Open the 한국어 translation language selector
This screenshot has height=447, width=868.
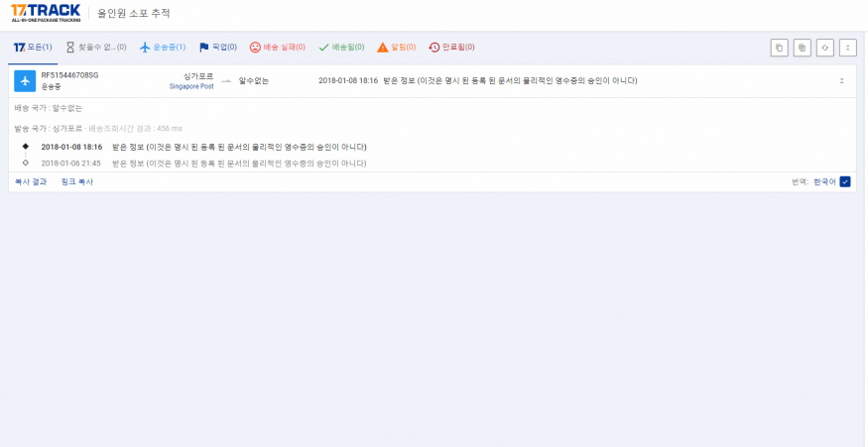(x=824, y=182)
